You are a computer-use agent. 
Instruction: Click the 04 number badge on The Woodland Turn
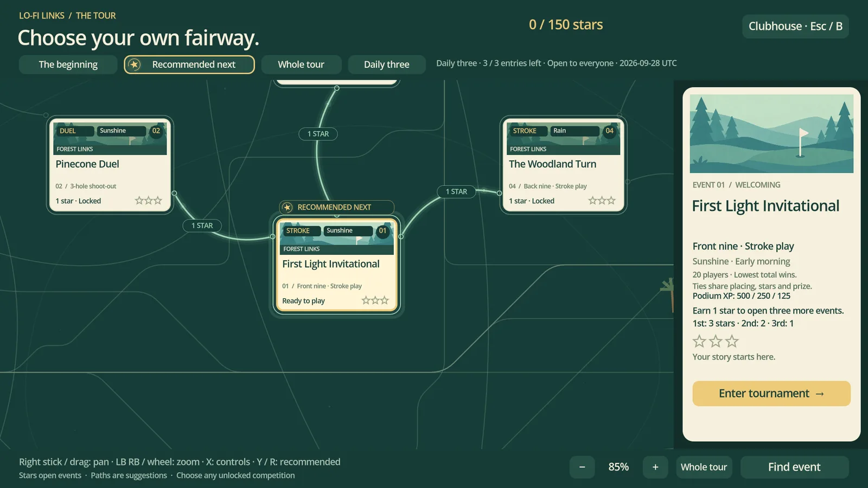point(610,131)
